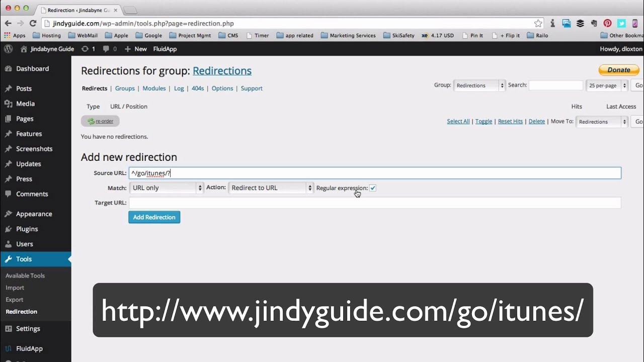This screenshot has width=644, height=362.
Task: Open the WordPress logo menu
Action: pos(8,49)
